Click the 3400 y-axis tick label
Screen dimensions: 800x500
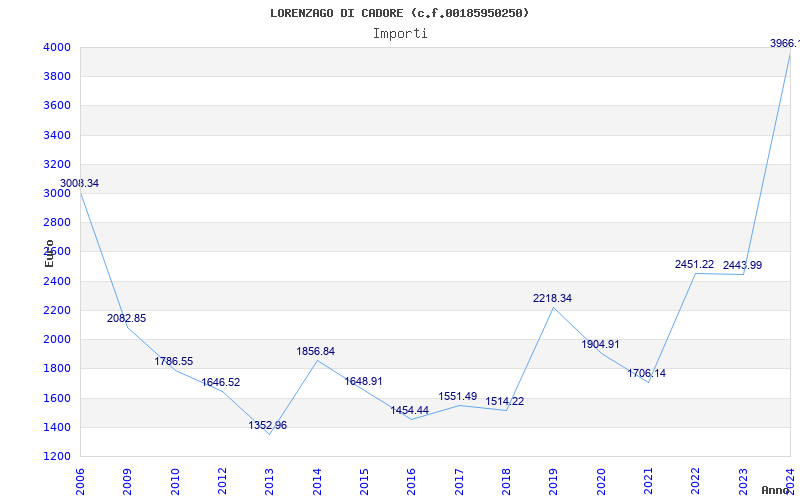point(57,135)
